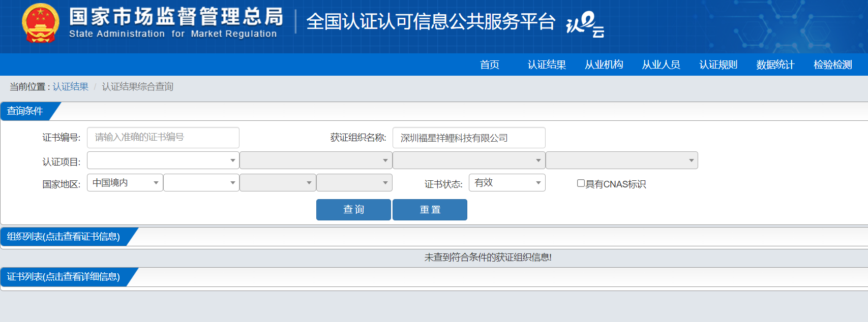868x322 pixels.
Task: Open the second 认证项目 dropdown
Action: (x=316, y=160)
